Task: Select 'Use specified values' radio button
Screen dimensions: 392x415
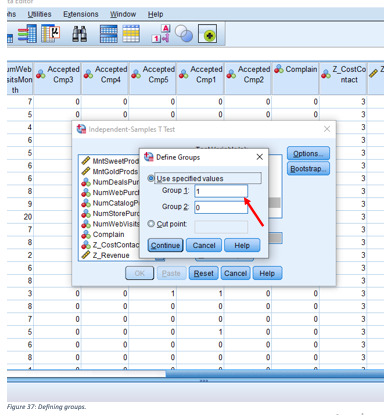Action: pos(151,178)
